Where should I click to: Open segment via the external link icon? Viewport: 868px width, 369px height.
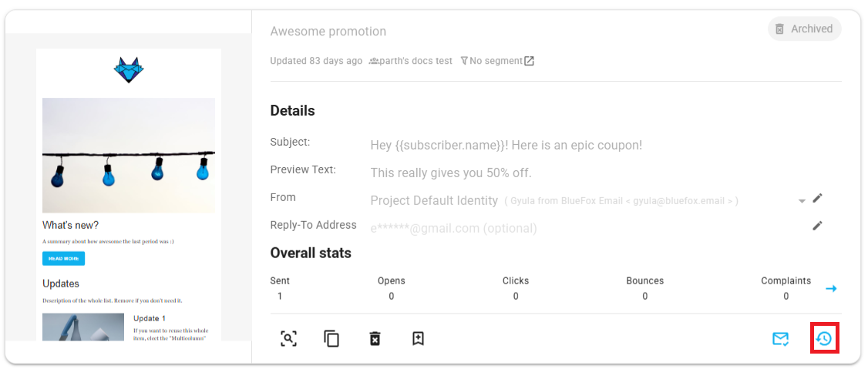click(529, 61)
